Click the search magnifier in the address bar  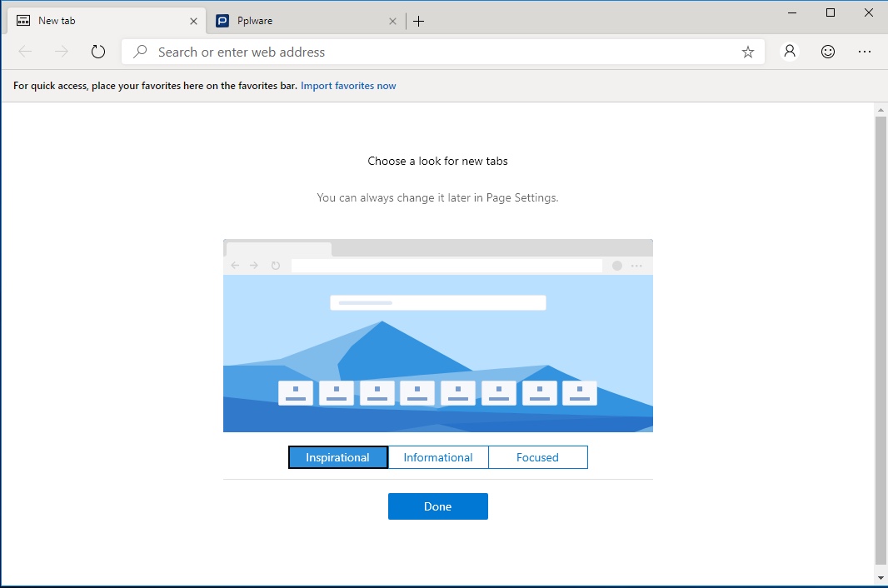pyautogui.click(x=142, y=51)
